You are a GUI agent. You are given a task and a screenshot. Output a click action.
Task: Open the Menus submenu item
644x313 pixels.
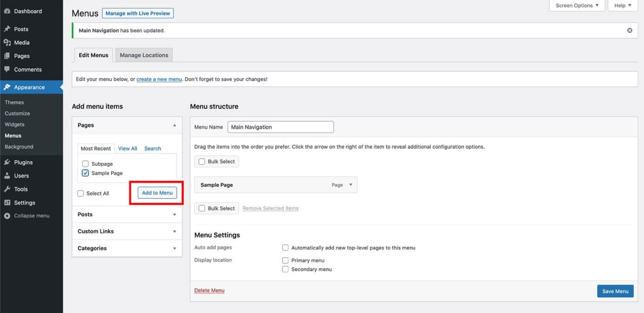click(x=13, y=136)
